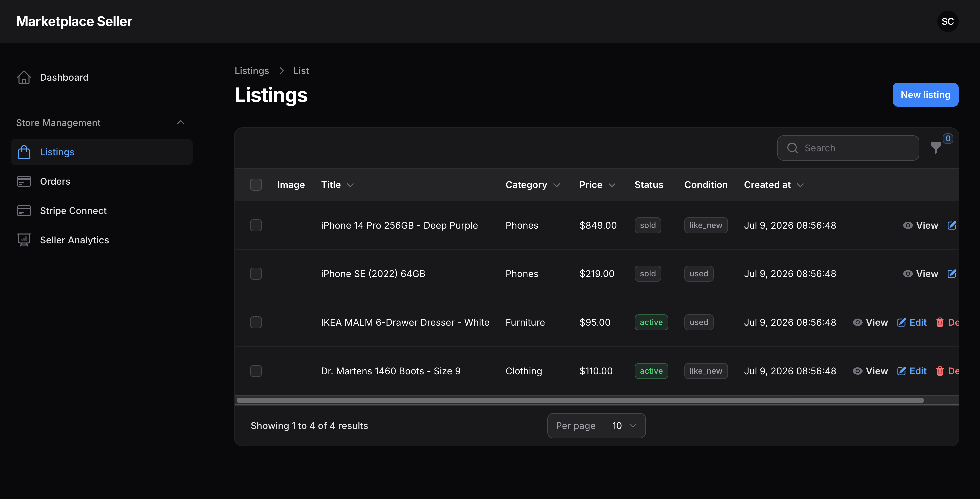Viewport: 980px width, 499px height.
Task: Click trash icon for Dr. Martens Boots
Action: pyautogui.click(x=940, y=371)
